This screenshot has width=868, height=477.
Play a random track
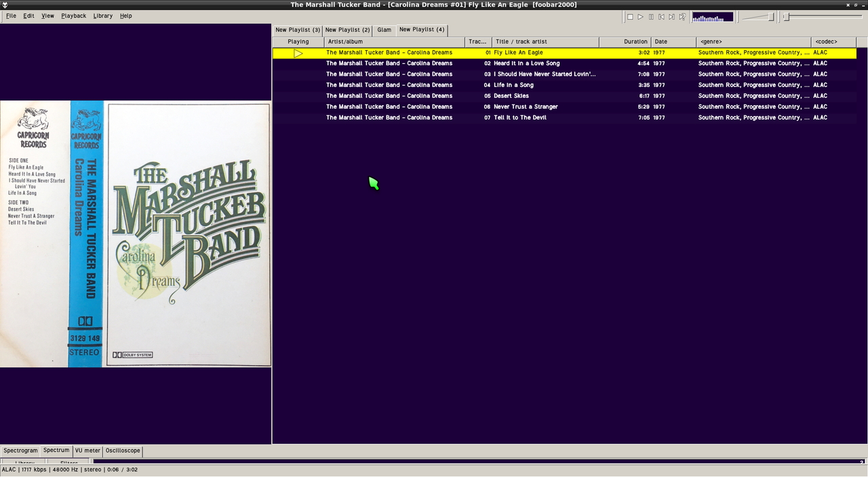[682, 17]
